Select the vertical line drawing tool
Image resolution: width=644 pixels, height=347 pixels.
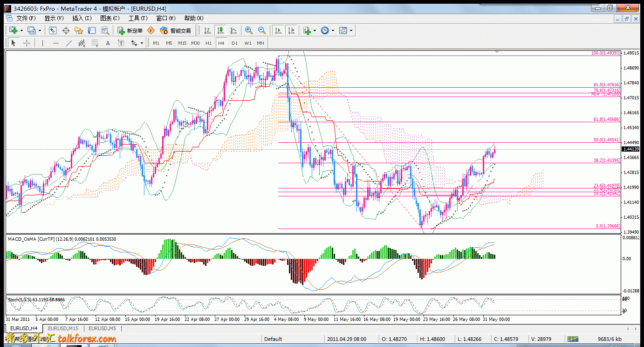pyautogui.click(x=42, y=43)
